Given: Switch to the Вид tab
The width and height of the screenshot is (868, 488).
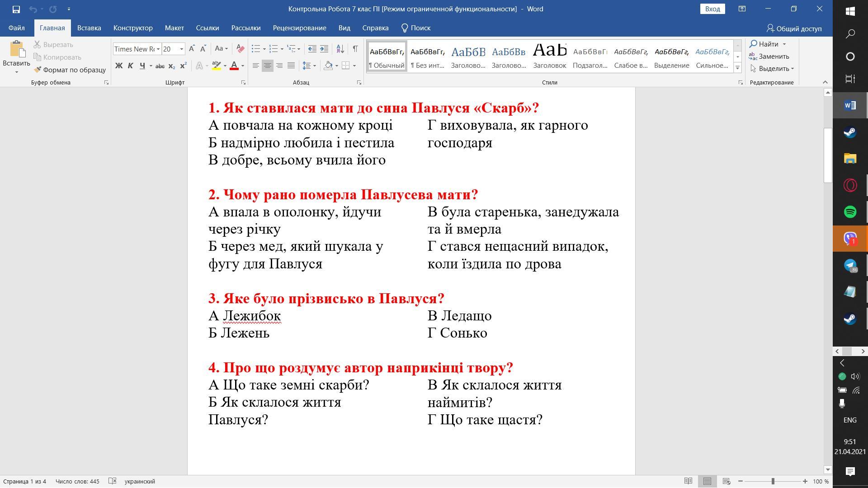Looking at the screenshot, I should coord(344,28).
